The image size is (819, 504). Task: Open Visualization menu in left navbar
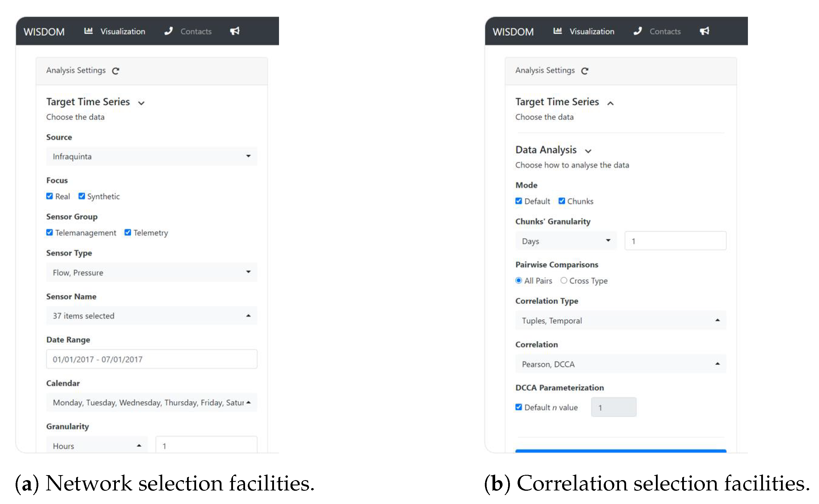click(123, 31)
